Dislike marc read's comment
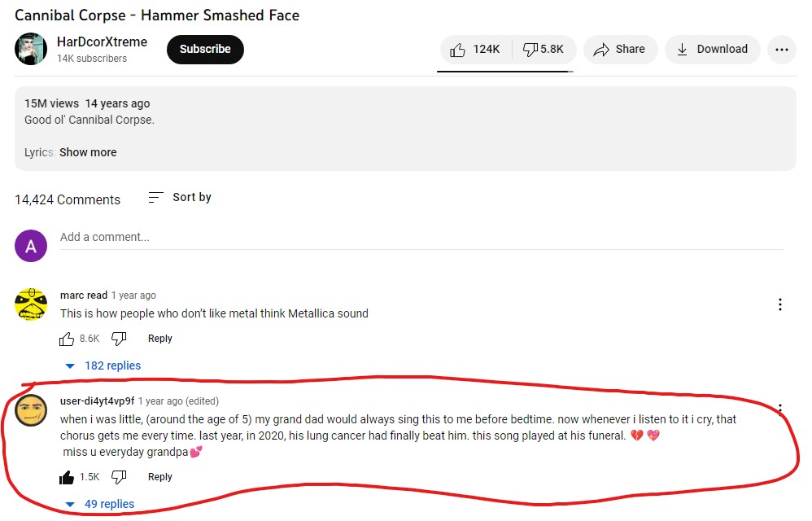812x521 pixels. pyautogui.click(x=119, y=339)
